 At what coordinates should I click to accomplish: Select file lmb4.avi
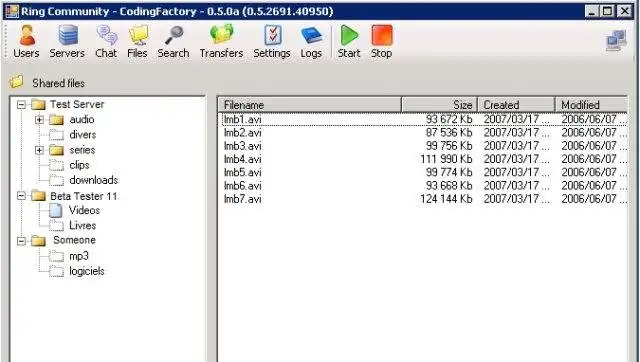click(242, 159)
